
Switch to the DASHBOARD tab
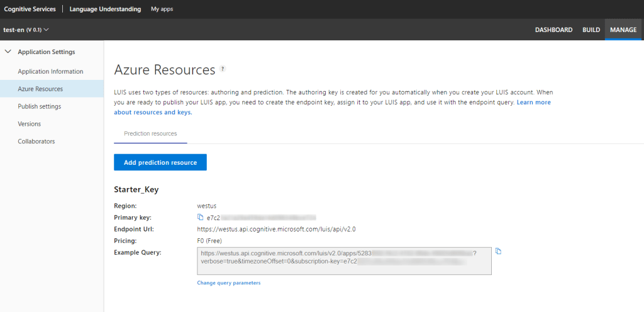click(553, 30)
